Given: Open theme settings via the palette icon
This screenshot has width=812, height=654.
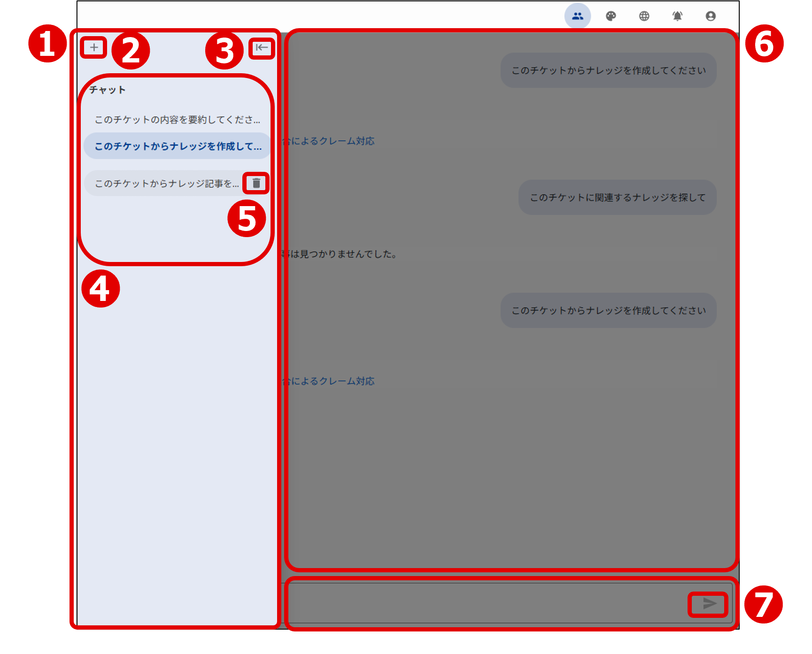Looking at the screenshot, I should click(x=611, y=15).
